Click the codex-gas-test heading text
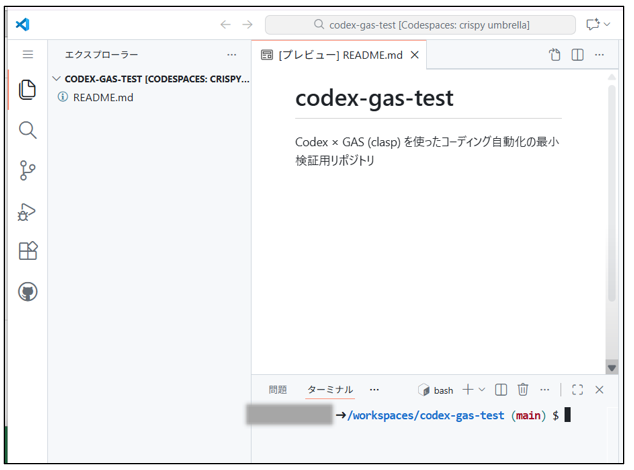Image resolution: width=634 pixels, height=470 pixels. click(x=374, y=98)
